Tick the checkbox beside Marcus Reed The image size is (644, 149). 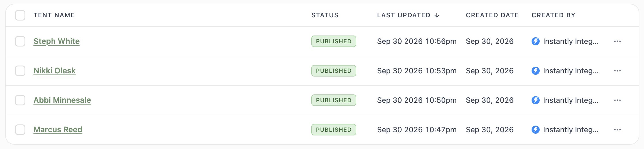click(x=20, y=130)
